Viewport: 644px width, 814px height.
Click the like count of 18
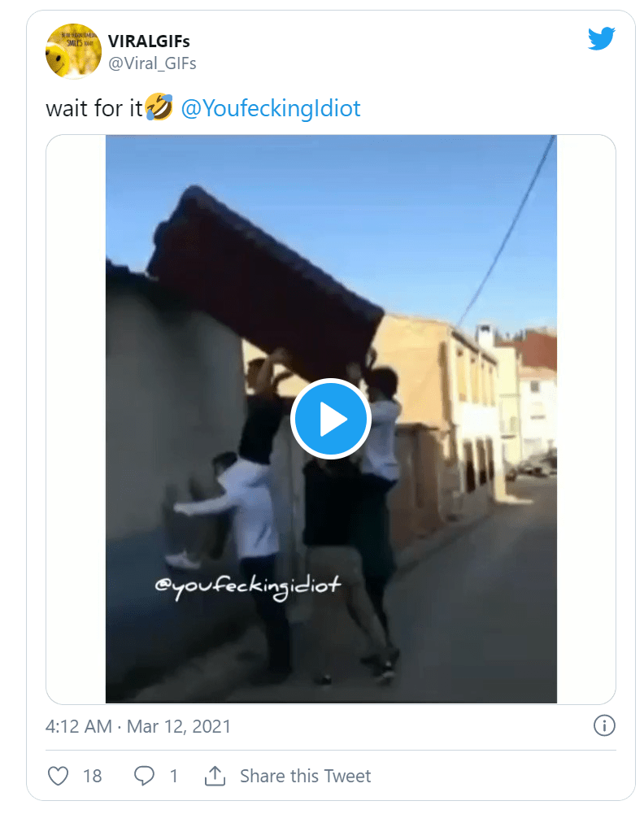tap(93, 776)
